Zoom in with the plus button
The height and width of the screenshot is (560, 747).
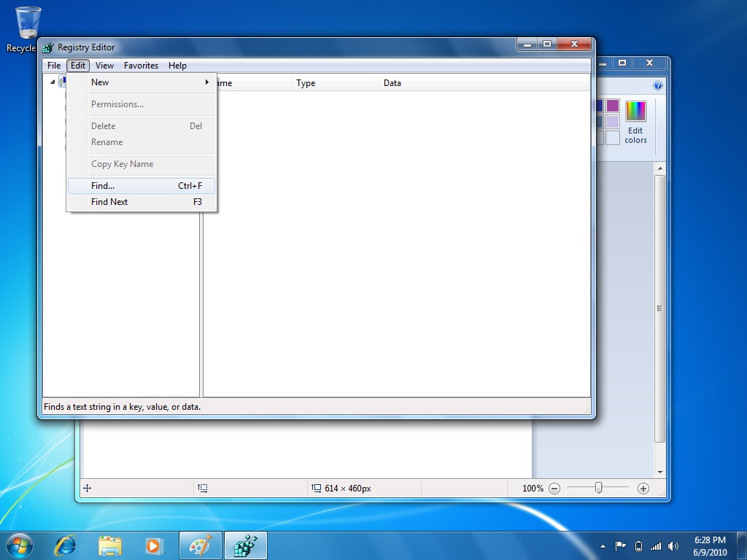(643, 489)
